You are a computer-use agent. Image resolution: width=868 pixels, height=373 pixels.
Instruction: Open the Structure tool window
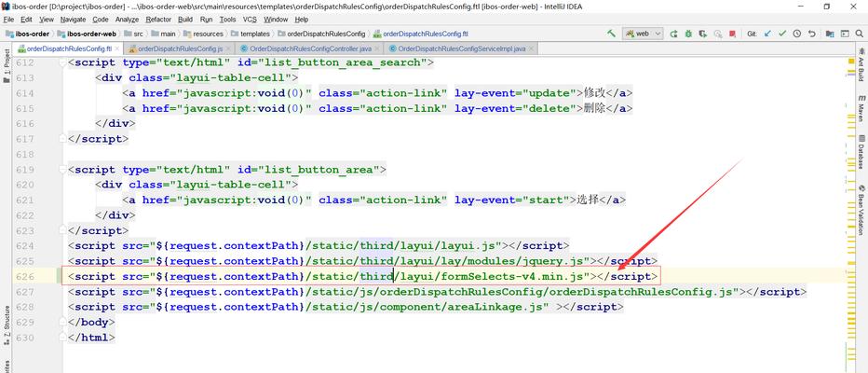(7, 325)
